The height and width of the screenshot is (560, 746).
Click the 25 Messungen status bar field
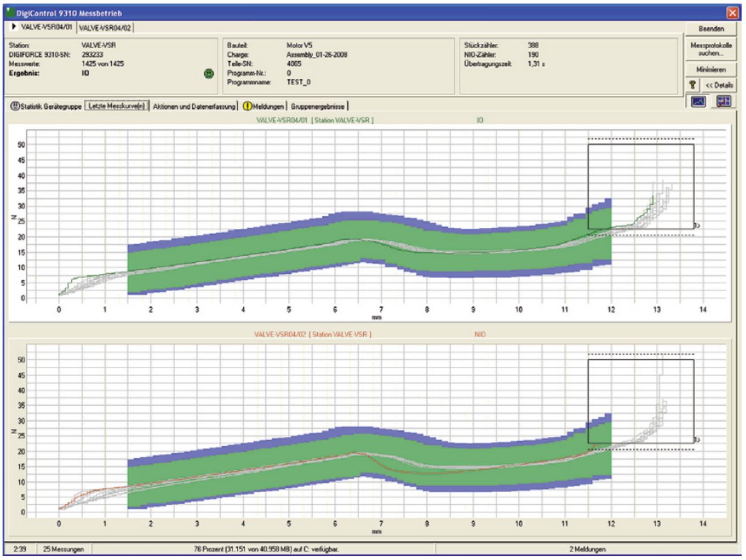(x=63, y=549)
